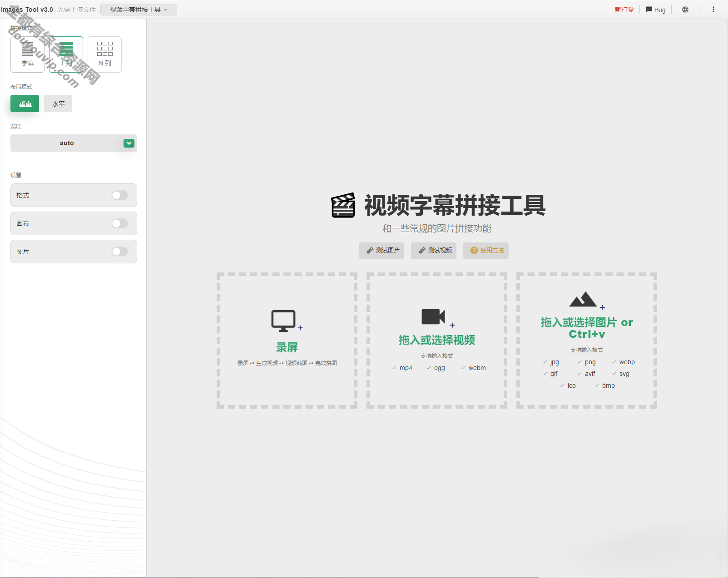Choose 水平 layout mode

(x=58, y=104)
